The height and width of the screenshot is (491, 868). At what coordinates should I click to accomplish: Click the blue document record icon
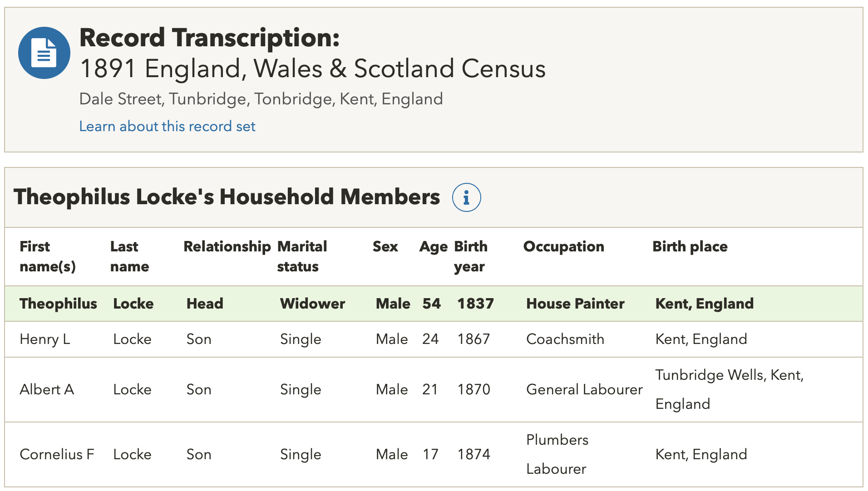point(44,53)
